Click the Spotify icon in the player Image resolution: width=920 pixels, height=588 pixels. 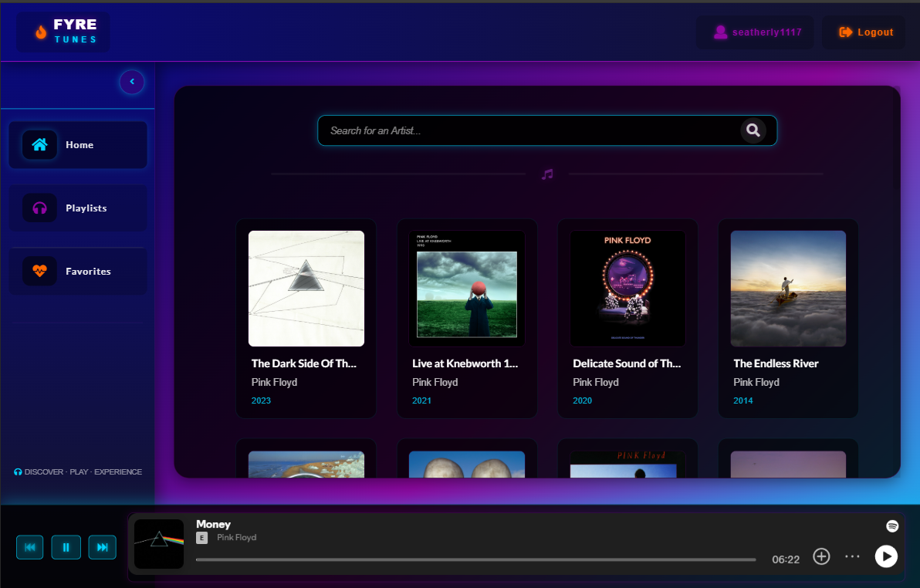pyautogui.click(x=891, y=525)
